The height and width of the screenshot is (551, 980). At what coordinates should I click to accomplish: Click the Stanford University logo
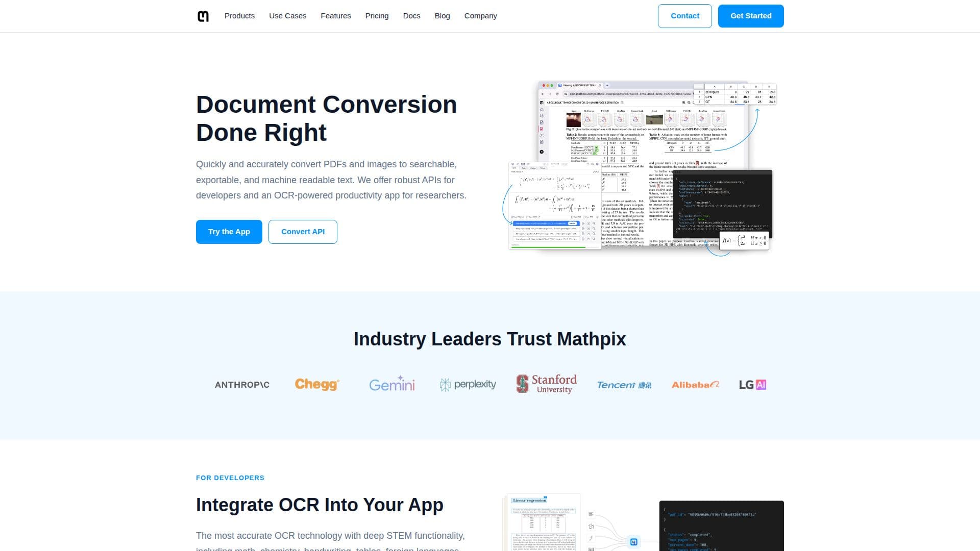(x=546, y=384)
